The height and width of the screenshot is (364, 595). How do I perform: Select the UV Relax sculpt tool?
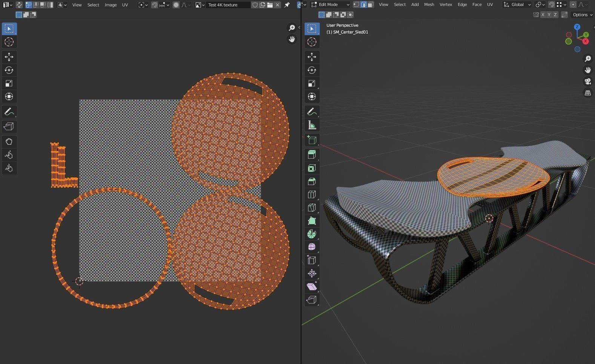coord(9,155)
